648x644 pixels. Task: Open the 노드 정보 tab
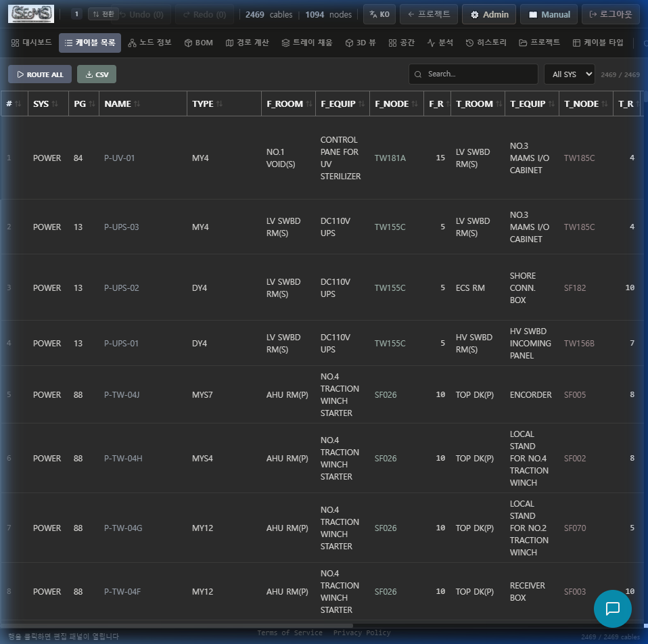tap(149, 43)
